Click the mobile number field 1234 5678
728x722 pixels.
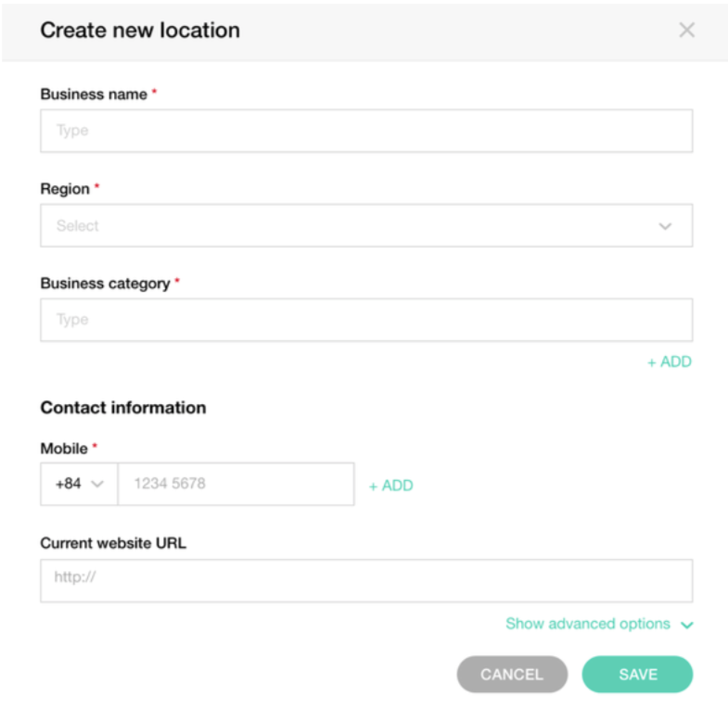point(236,484)
